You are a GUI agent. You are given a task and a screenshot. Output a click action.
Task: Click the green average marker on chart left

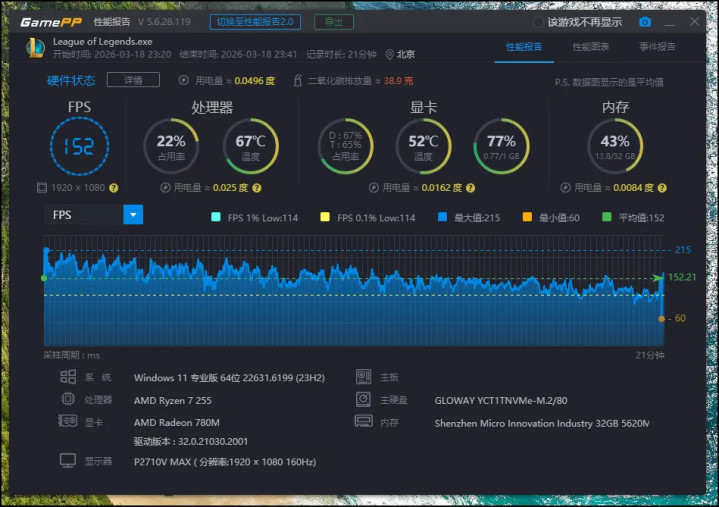(x=44, y=278)
